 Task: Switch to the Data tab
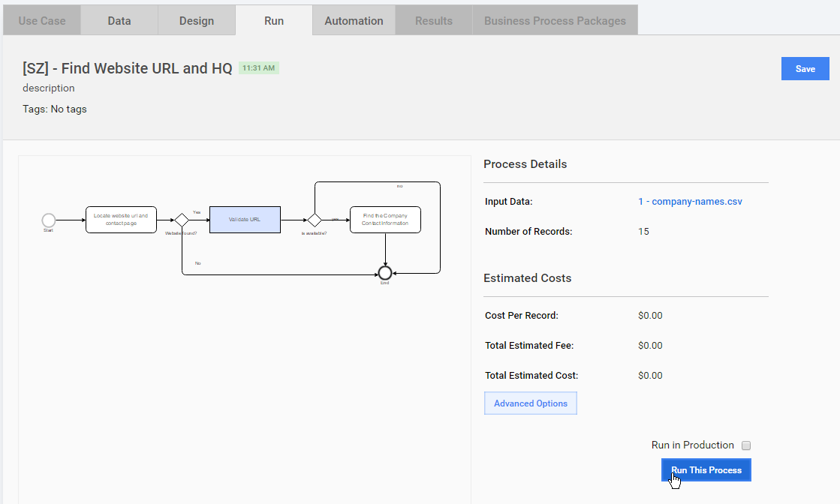click(x=119, y=20)
